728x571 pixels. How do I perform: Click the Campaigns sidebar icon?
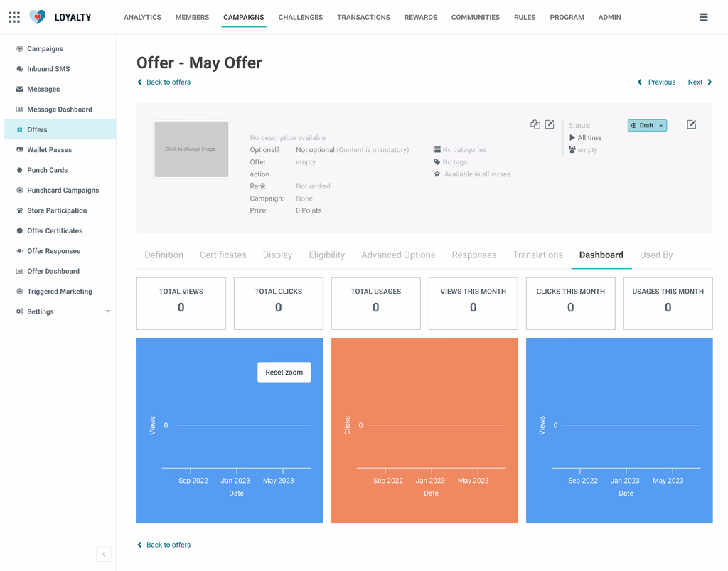point(19,49)
